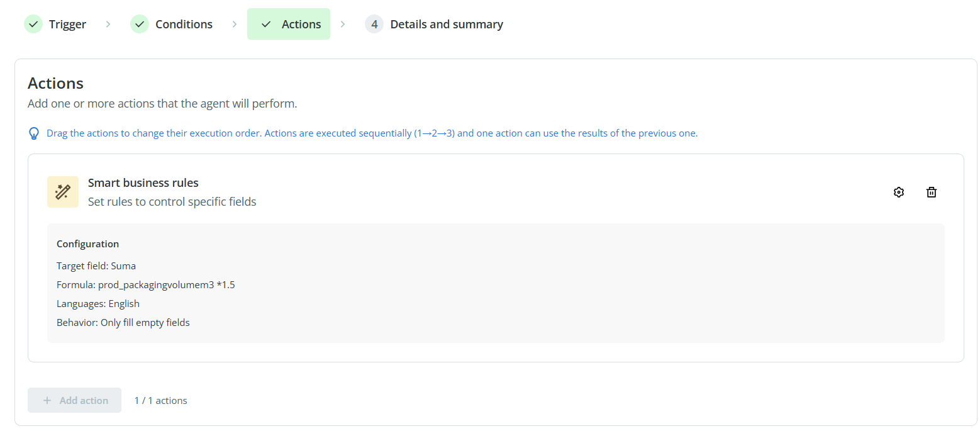Click the Target field: Suma line

(x=96, y=266)
